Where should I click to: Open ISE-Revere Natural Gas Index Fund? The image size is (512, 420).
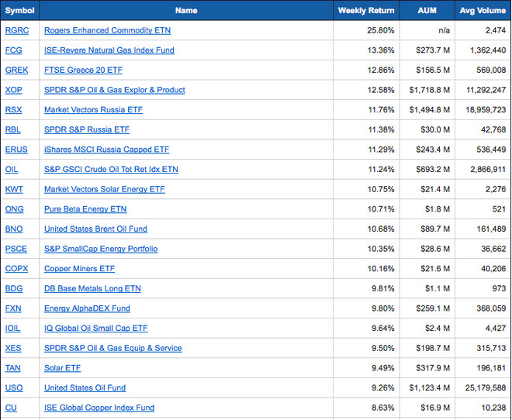tap(109, 50)
